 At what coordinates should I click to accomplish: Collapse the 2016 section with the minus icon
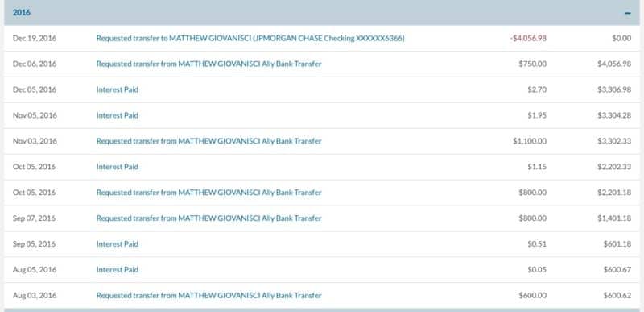coord(627,13)
